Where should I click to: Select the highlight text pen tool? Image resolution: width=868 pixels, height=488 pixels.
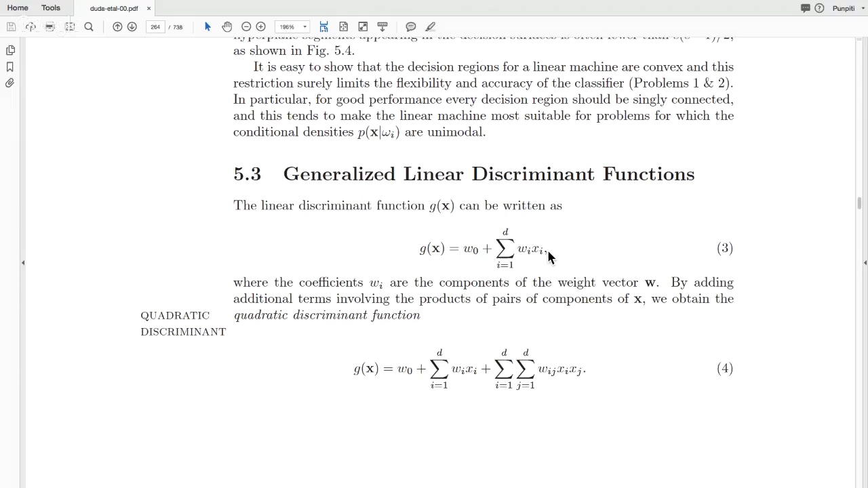430,27
